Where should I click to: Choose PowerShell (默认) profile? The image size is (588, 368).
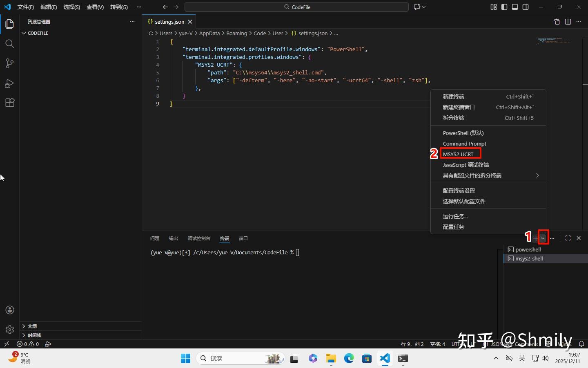coord(488,133)
